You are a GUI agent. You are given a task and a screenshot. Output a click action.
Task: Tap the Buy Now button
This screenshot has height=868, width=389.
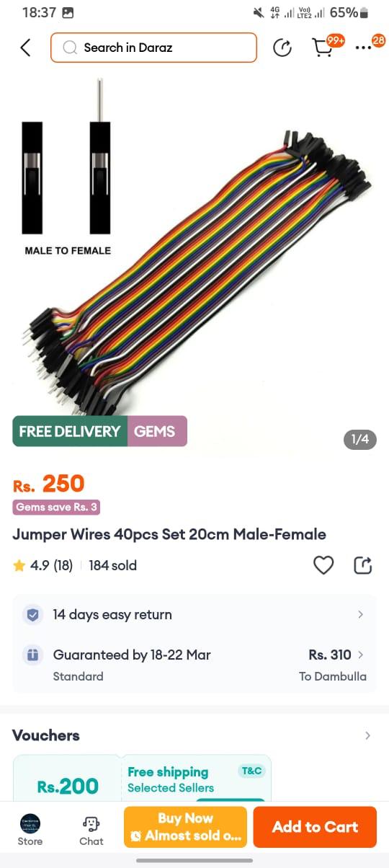(185, 827)
